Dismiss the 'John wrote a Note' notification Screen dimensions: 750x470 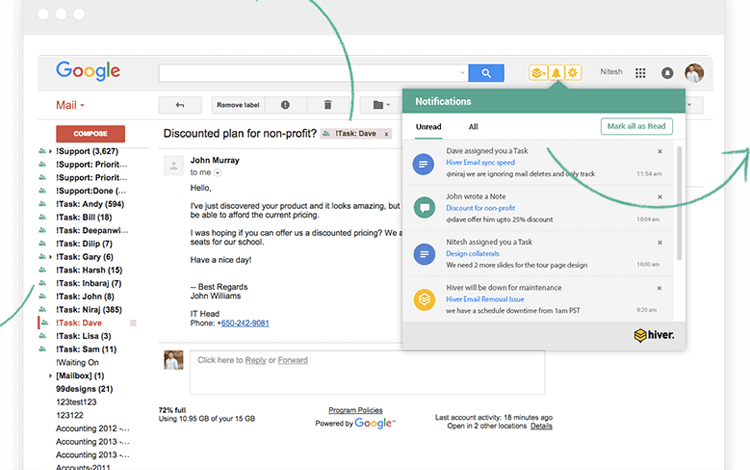click(660, 197)
